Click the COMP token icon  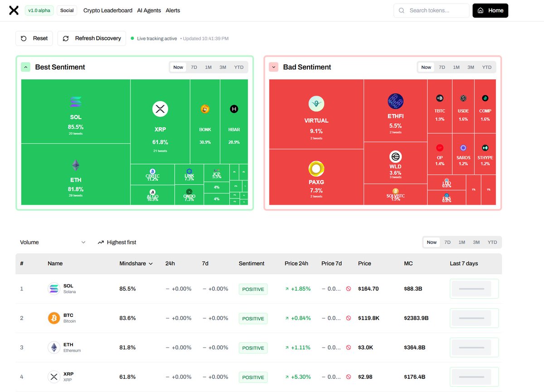pos(485,98)
